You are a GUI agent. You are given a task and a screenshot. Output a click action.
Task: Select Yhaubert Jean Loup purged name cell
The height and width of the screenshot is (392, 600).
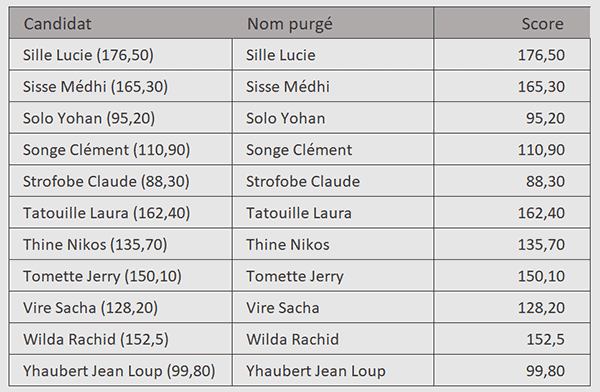point(333,371)
